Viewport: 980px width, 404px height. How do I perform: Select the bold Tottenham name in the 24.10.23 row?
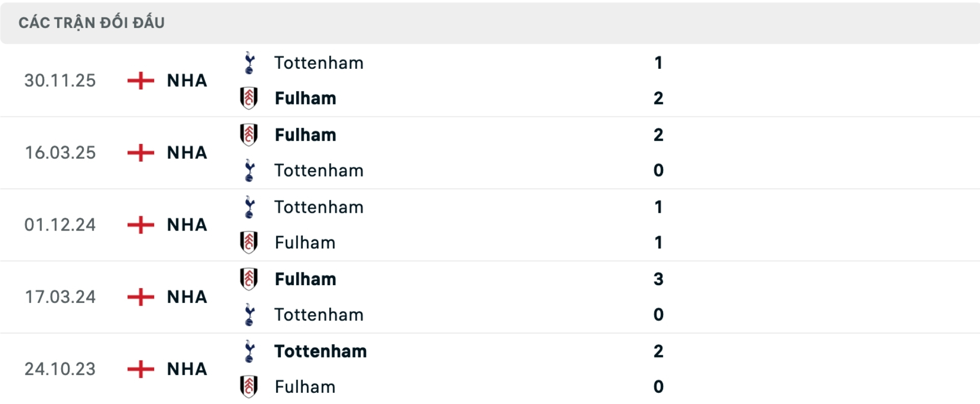320,351
